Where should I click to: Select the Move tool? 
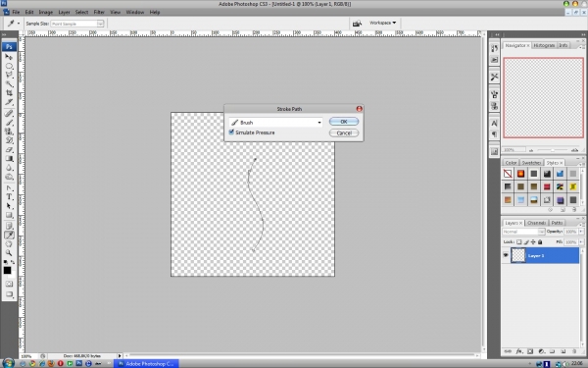click(9, 57)
